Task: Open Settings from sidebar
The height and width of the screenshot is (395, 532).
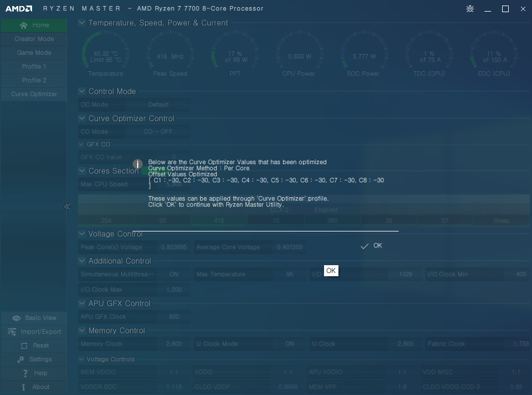Action: 34,360
